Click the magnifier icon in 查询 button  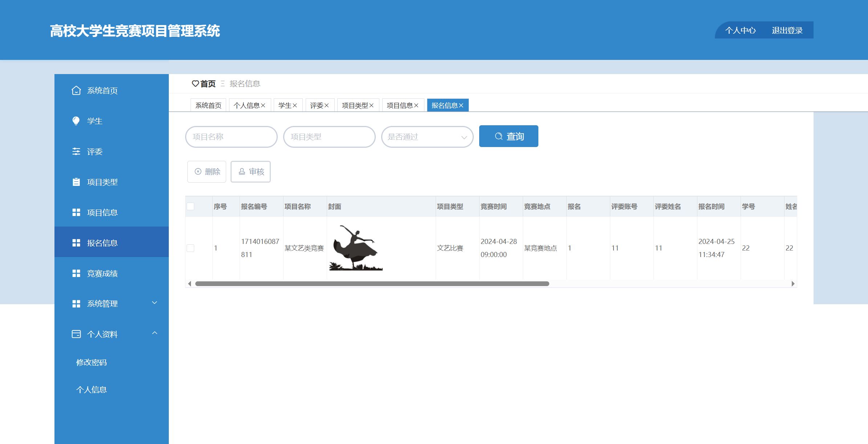(x=499, y=136)
